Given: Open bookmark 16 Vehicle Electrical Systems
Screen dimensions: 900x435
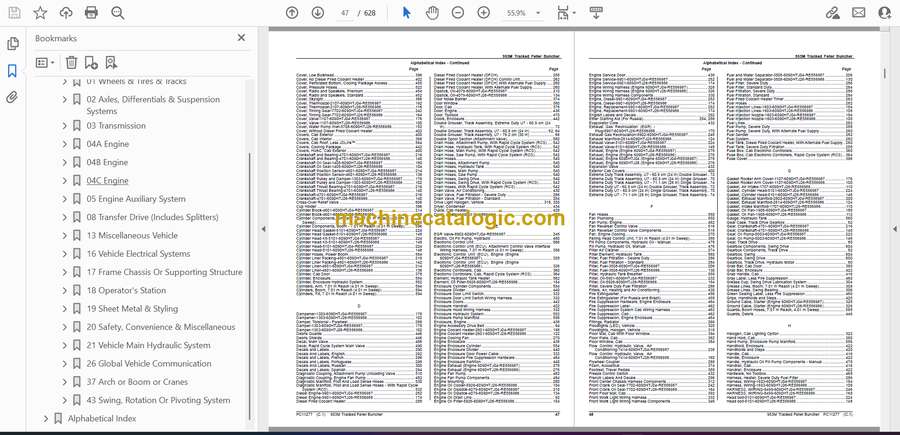Looking at the screenshot, I should [138, 254].
